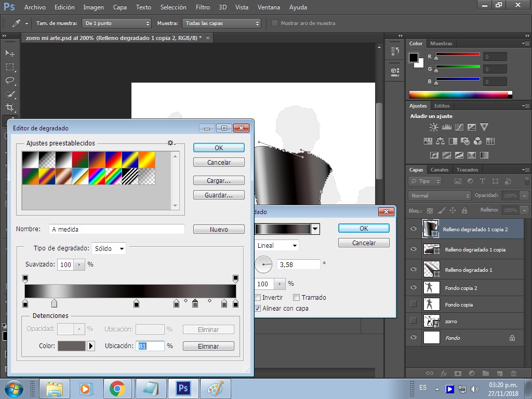532x399 pixels.
Task: Click the delete layer trash icon
Action: click(514, 373)
